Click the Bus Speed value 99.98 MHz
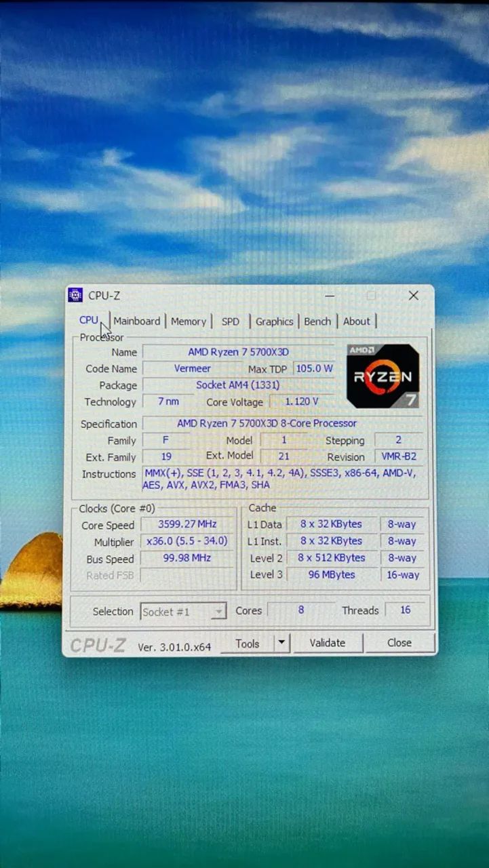 187,558
